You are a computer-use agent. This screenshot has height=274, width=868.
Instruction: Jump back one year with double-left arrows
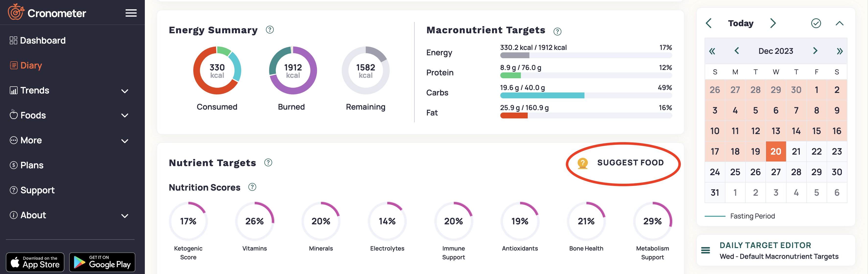click(712, 51)
